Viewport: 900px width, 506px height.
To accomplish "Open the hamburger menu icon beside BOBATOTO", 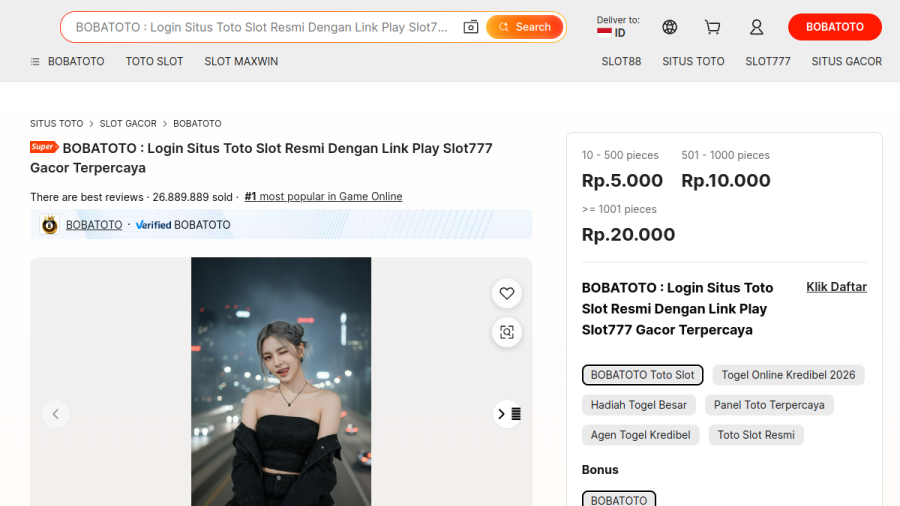I will (35, 61).
